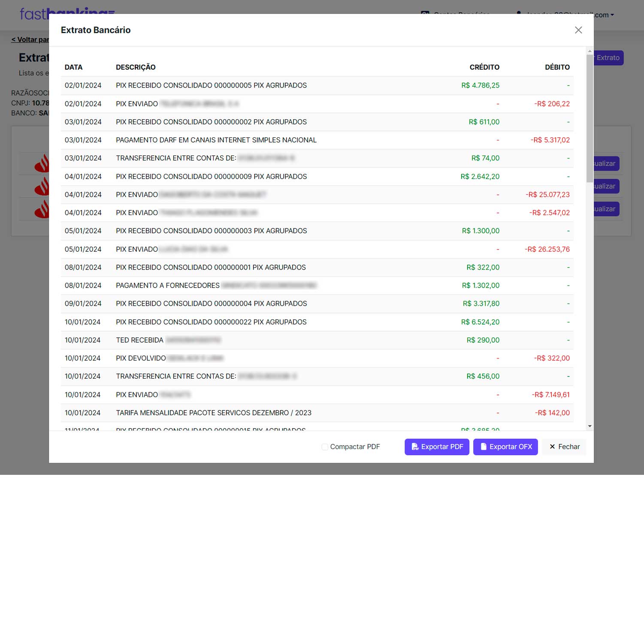The image size is (644, 644).
Task: Click the DATA column header
Action: point(73,67)
